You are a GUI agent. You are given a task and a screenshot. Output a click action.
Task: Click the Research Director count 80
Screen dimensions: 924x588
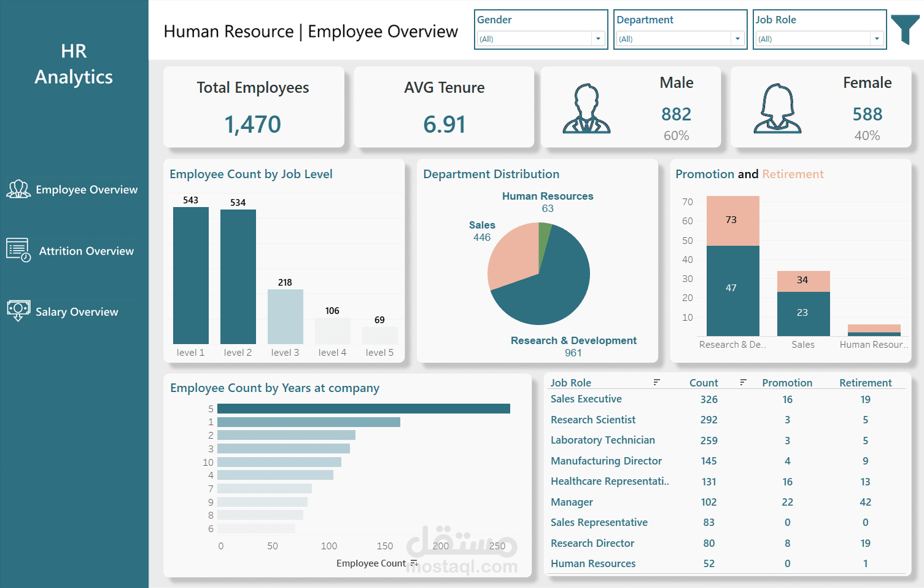(x=709, y=543)
